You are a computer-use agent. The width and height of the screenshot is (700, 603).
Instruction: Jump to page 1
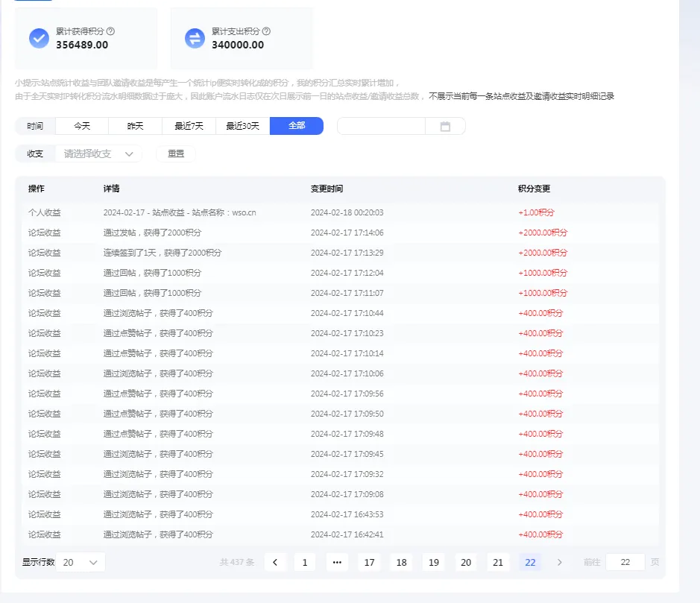(304, 562)
